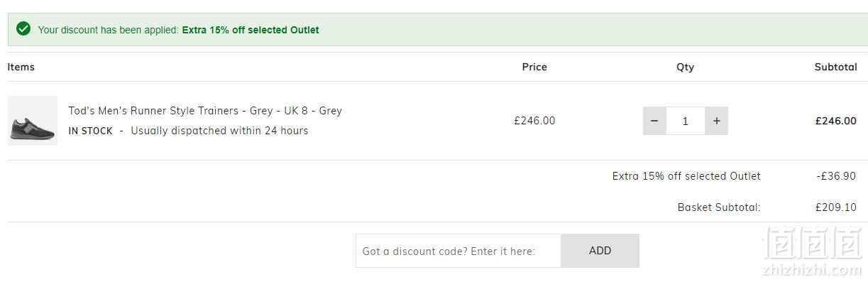Click the Price column header
The image size is (868, 282).
click(x=534, y=67)
